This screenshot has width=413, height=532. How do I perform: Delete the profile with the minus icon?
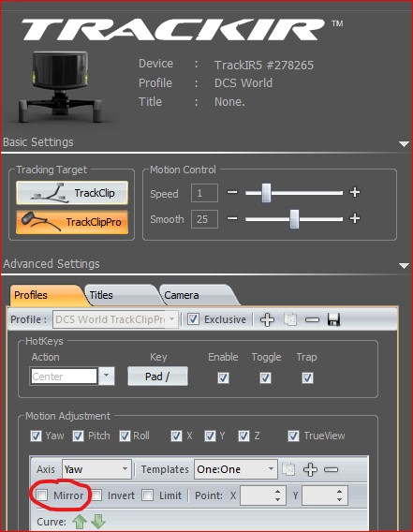(x=312, y=319)
